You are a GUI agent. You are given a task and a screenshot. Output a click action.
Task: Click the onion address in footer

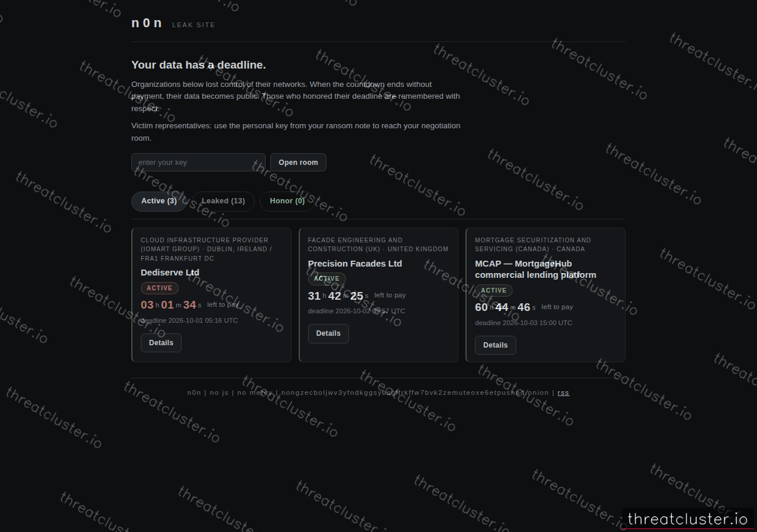pyautogui.click(x=415, y=392)
